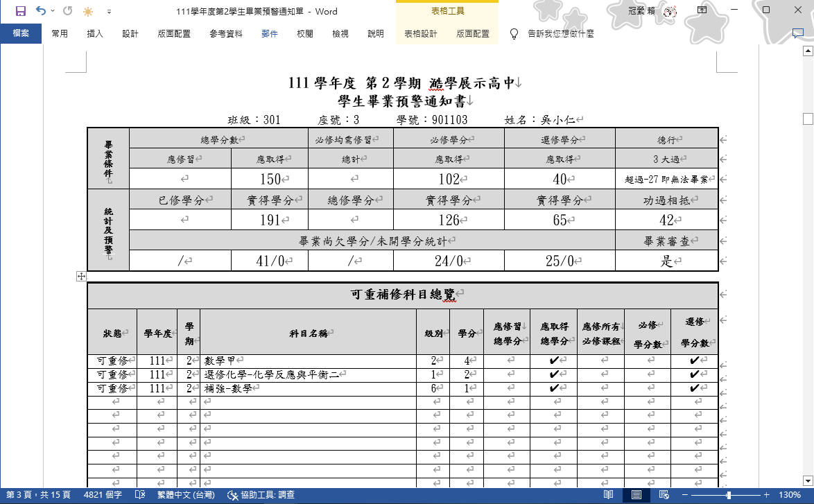Click the 功過相抵 header cell
Image resolution: width=814 pixels, height=504 pixels.
pos(666,200)
